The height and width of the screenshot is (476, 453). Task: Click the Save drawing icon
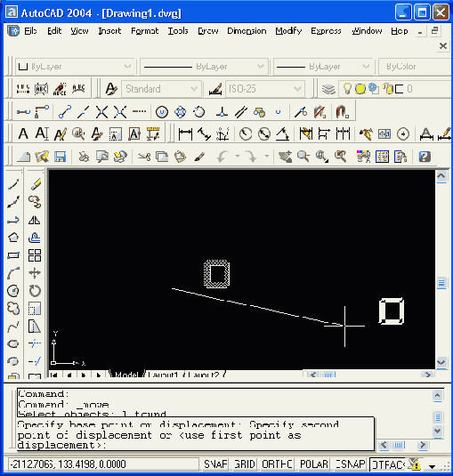point(61,157)
